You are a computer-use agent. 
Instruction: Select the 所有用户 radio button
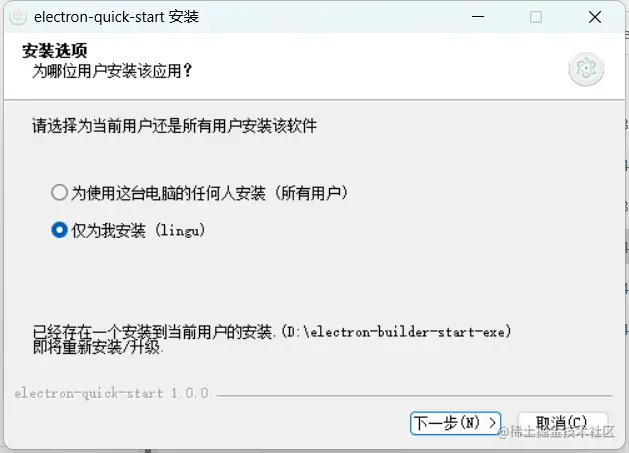click(x=59, y=193)
